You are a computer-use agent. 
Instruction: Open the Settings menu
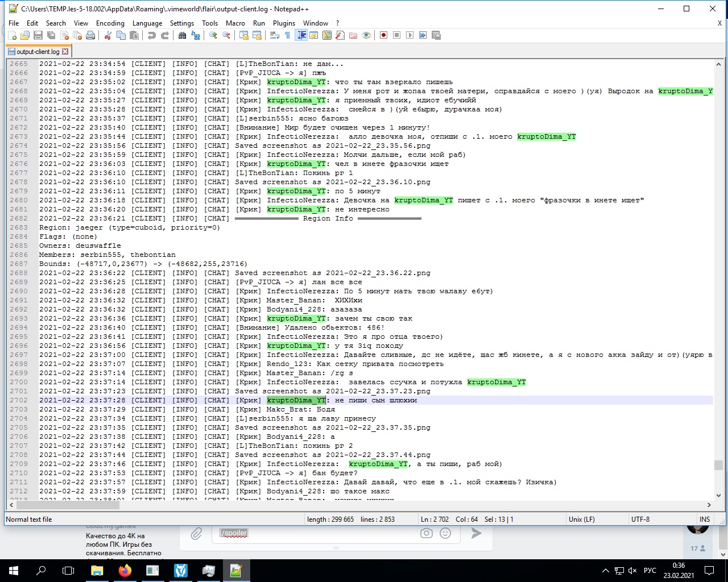pos(182,23)
